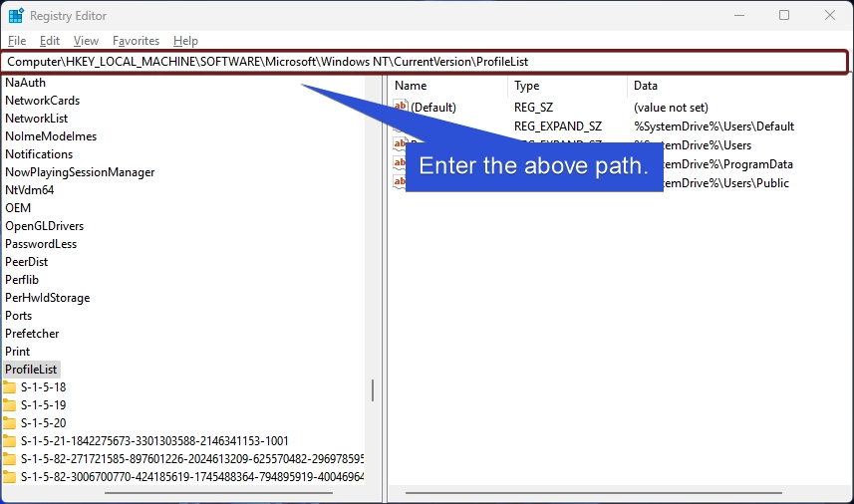Select the NowPlayingSessionManager key
The image size is (854, 504).
tap(80, 172)
